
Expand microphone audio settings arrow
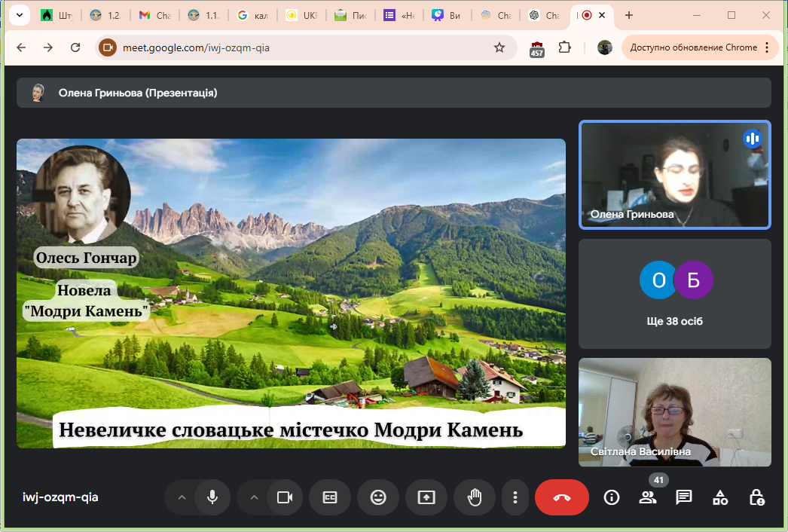181,497
